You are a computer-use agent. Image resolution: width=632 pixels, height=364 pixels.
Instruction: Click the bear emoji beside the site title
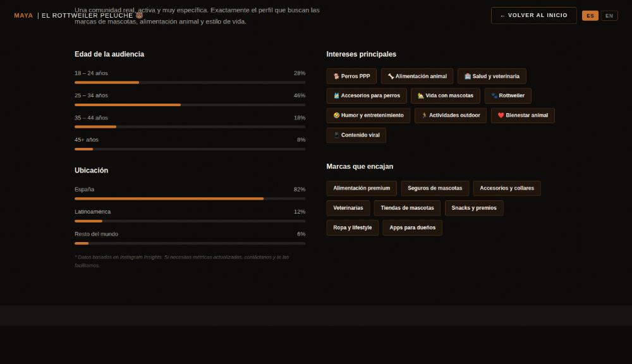click(x=139, y=15)
